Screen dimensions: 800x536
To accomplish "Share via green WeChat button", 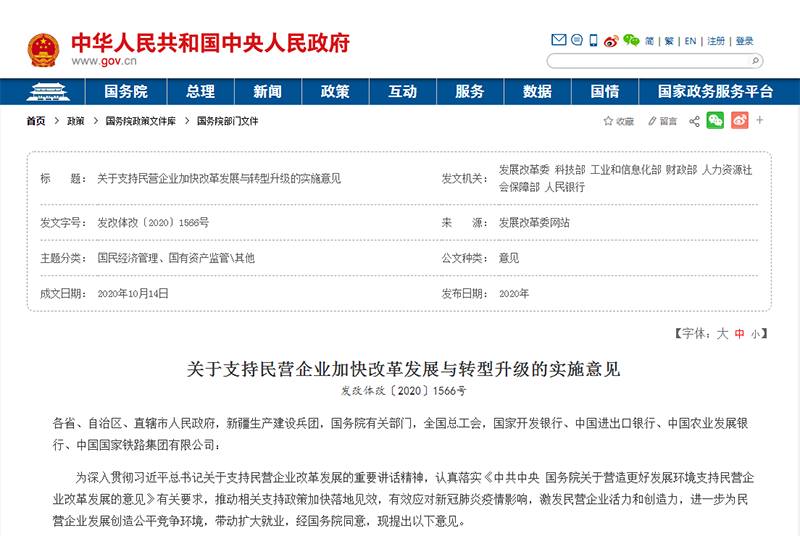I will [x=715, y=120].
